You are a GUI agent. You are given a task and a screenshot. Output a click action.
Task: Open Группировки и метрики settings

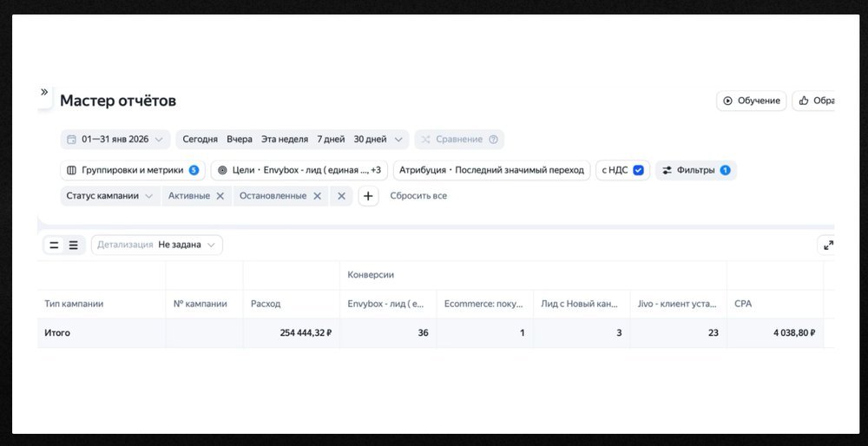pyautogui.click(x=132, y=170)
